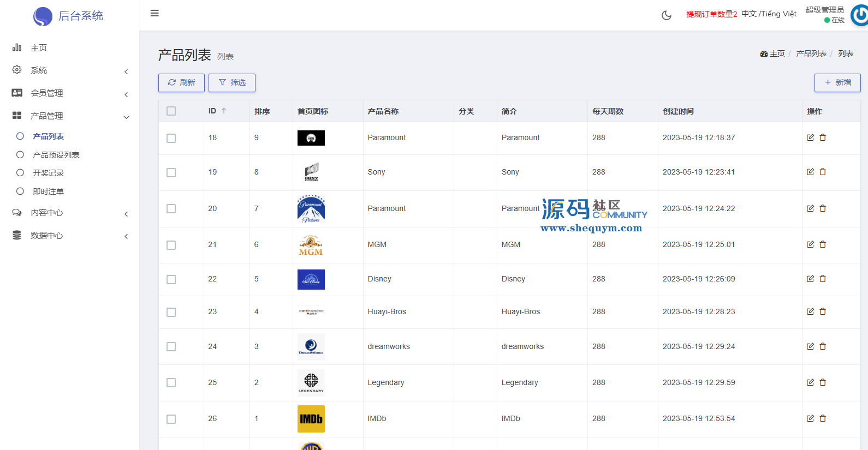Open 即时注单 in the sidebar

click(x=48, y=191)
